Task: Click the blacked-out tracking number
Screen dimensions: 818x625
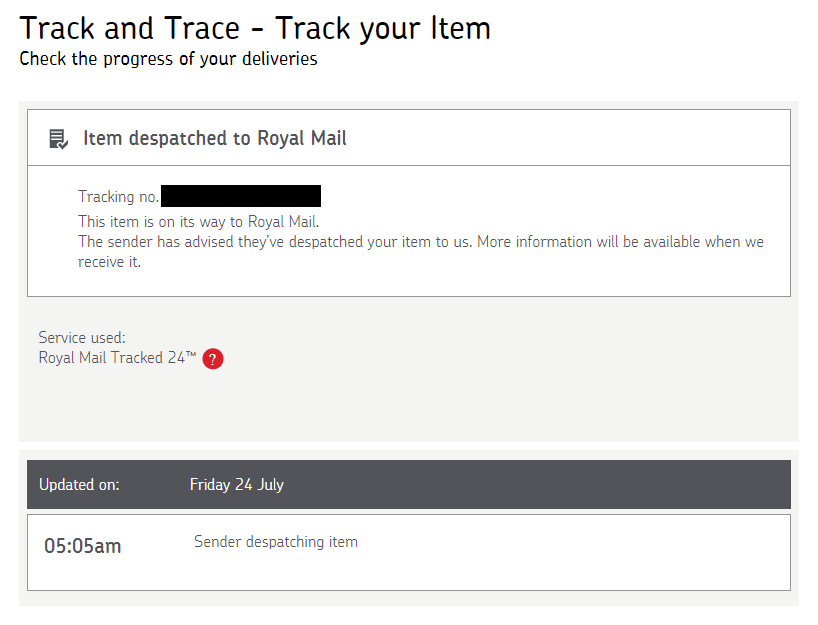Action: tap(241, 196)
